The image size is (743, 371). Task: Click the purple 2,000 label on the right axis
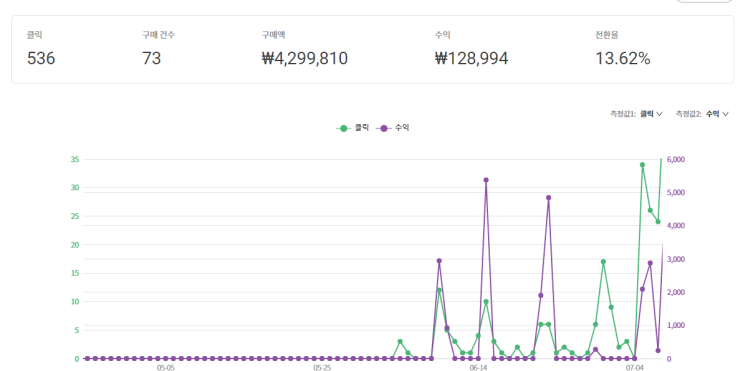coord(676,293)
